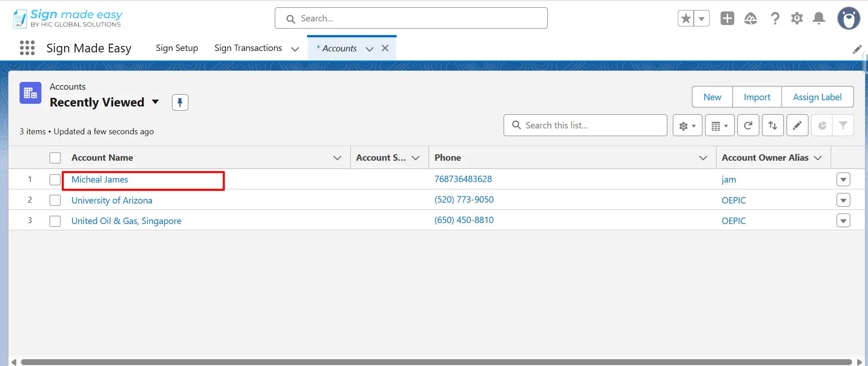Create a New account
868x366 pixels.
[712, 97]
